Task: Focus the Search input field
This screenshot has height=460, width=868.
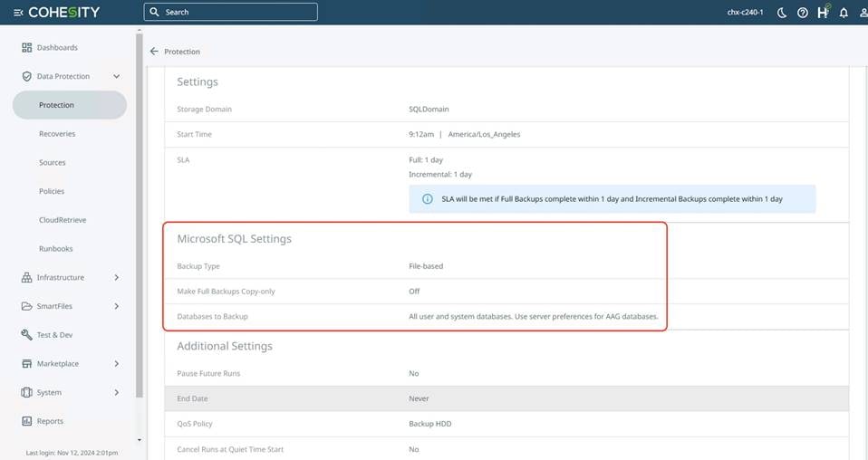Action: coord(231,12)
